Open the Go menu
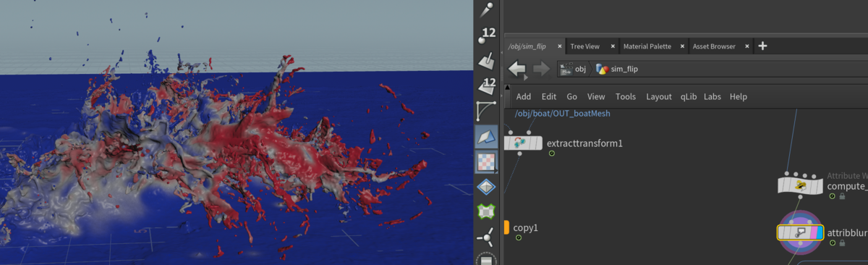868x265 pixels. coord(572,96)
